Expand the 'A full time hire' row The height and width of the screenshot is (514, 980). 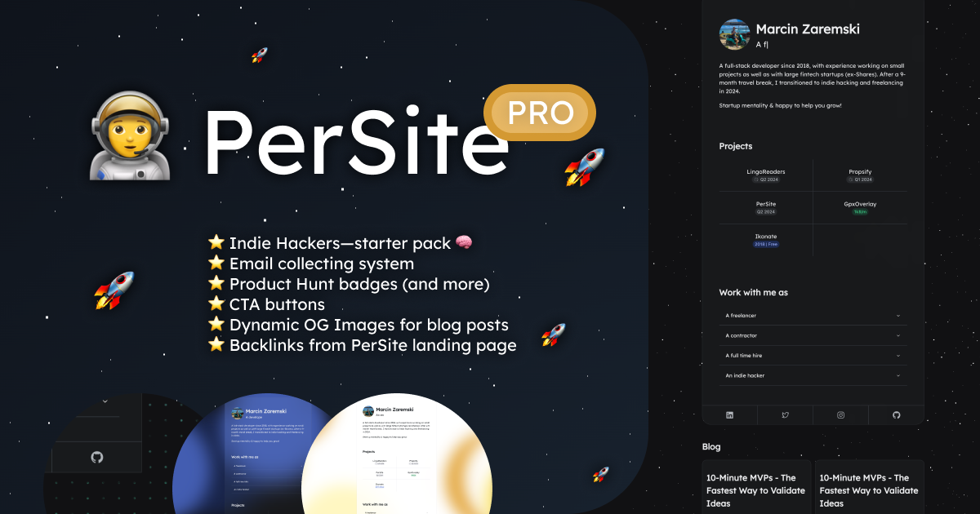point(813,356)
